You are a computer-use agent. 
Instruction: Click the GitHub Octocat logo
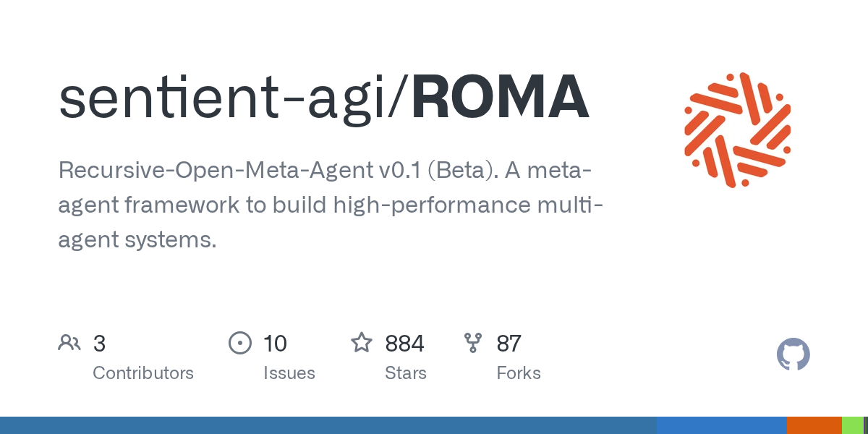click(x=793, y=355)
